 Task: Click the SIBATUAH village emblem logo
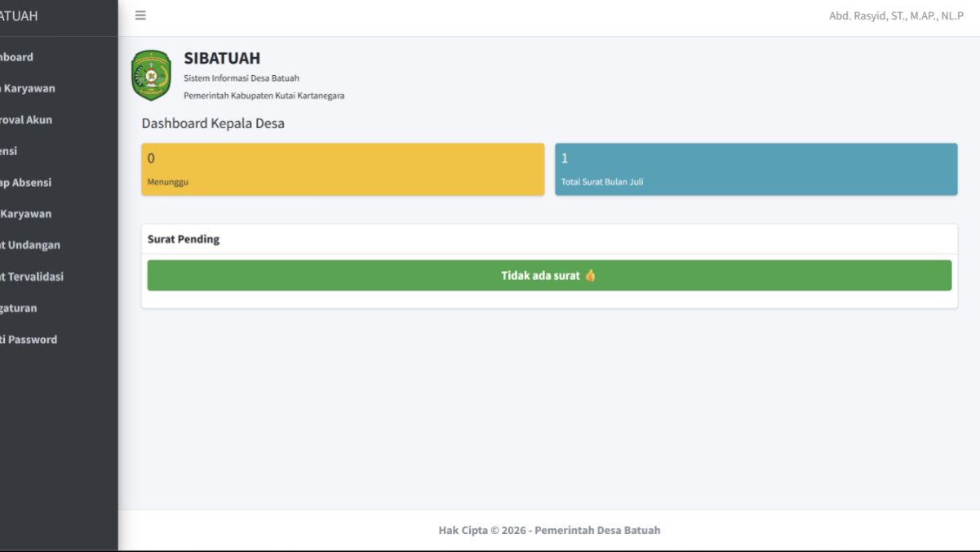click(x=151, y=75)
